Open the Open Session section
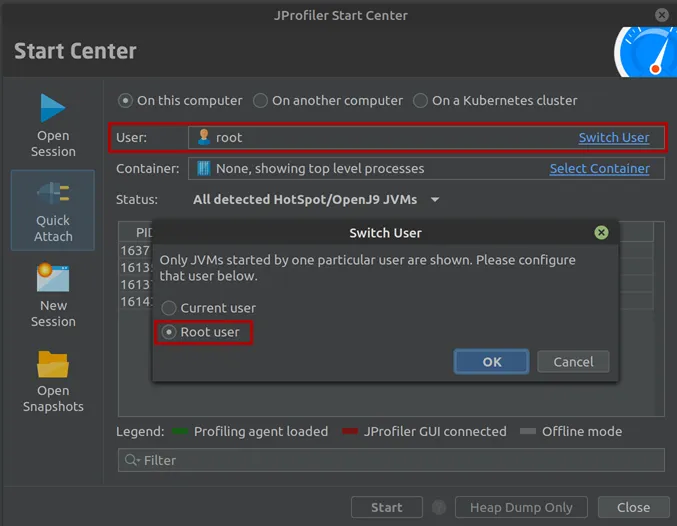 [x=53, y=125]
